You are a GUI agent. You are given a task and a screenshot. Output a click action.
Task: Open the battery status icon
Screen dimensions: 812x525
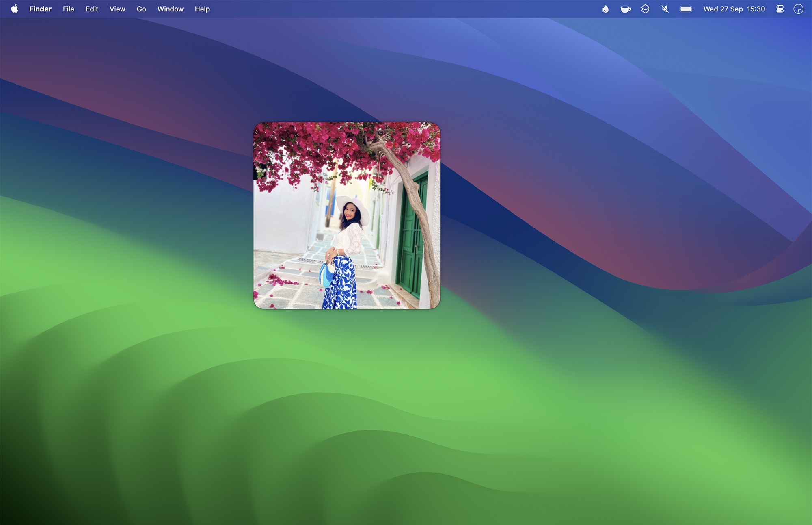pyautogui.click(x=686, y=9)
